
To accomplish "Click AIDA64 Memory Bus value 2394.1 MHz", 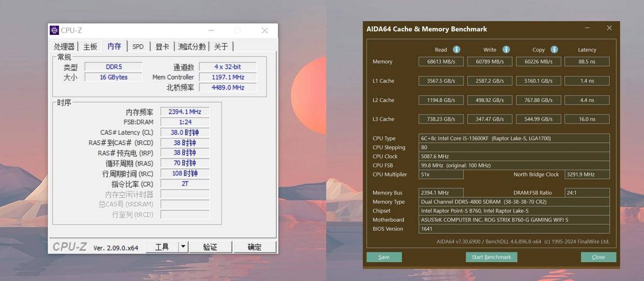I will (x=441, y=193).
